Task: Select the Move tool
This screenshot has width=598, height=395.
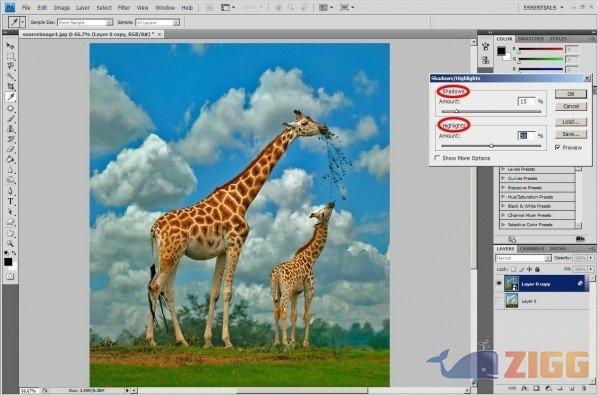Action: pos(10,46)
